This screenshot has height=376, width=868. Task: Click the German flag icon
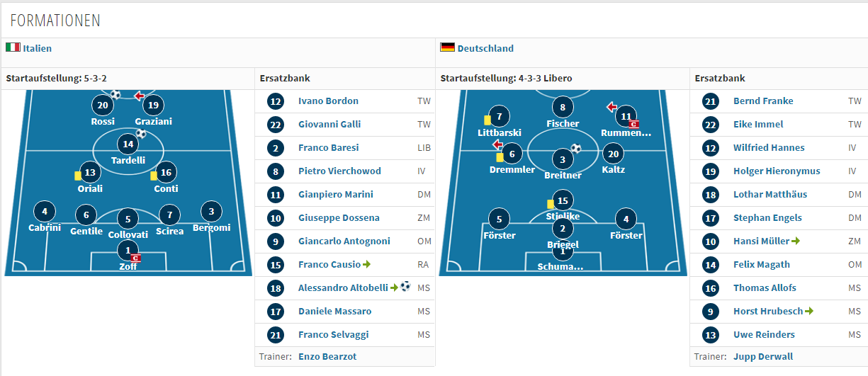[x=447, y=48]
